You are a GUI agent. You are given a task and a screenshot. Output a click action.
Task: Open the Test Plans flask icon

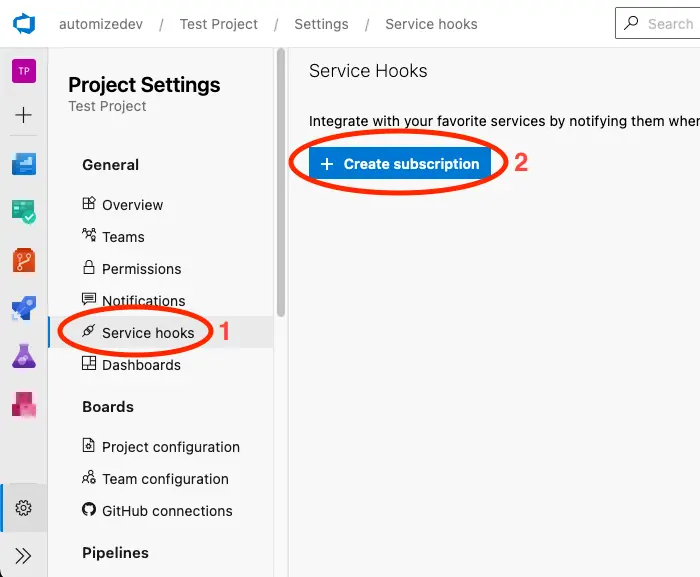coord(24,356)
